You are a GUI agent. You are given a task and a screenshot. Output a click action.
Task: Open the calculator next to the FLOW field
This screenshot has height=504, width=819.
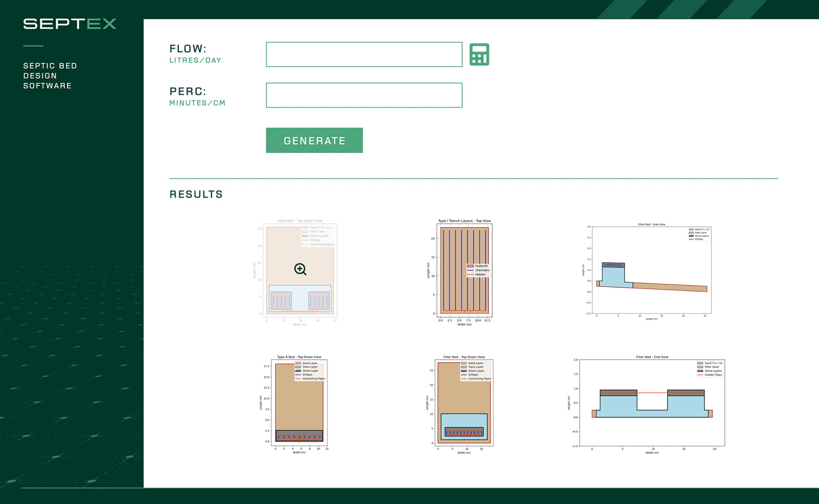coord(479,54)
